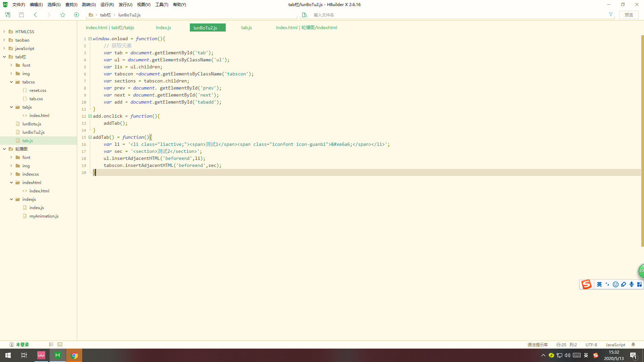Open the 编辑(E) menu
The image size is (644, 362).
click(36, 4)
